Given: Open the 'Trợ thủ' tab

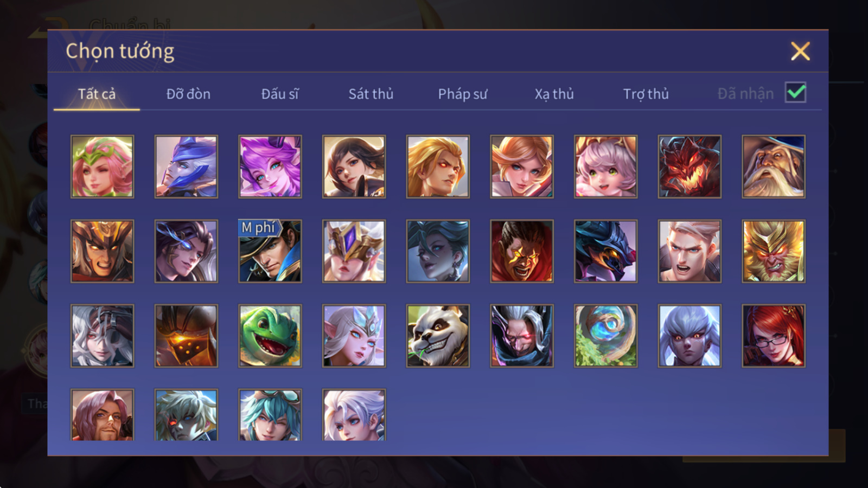Looking at the screenshot, I should pyautogui.click(x=646, y=94).
